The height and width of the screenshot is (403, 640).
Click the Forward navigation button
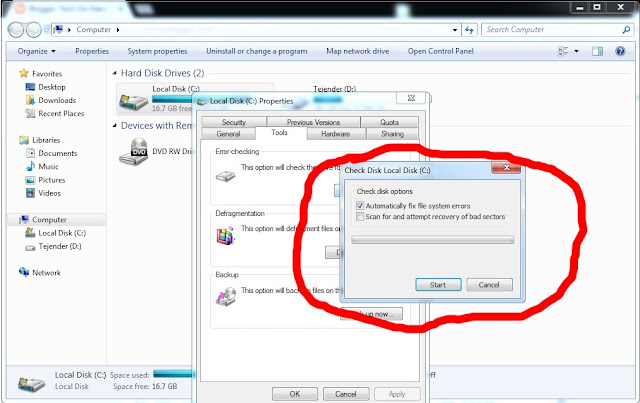click(x=33, y=29)
